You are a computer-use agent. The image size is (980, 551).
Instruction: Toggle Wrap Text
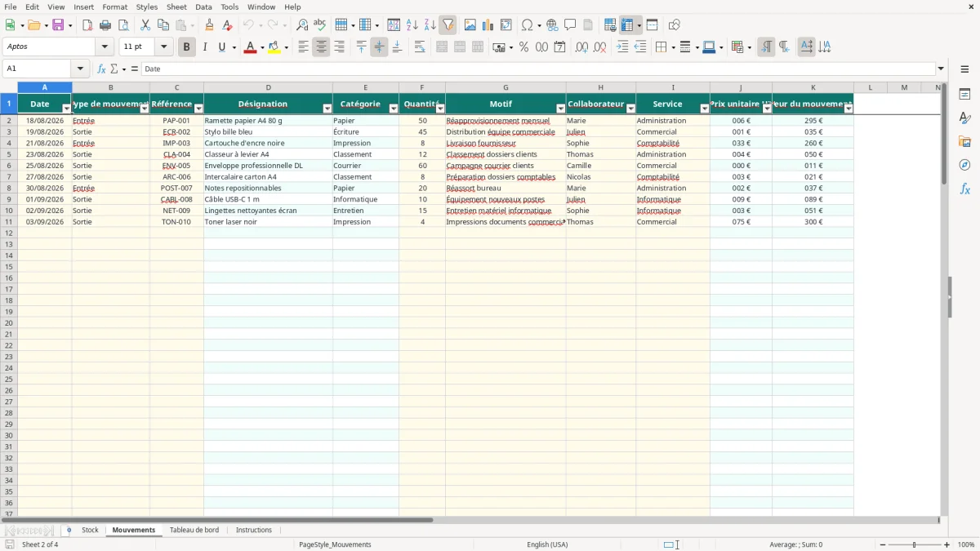tap(420, 47)
